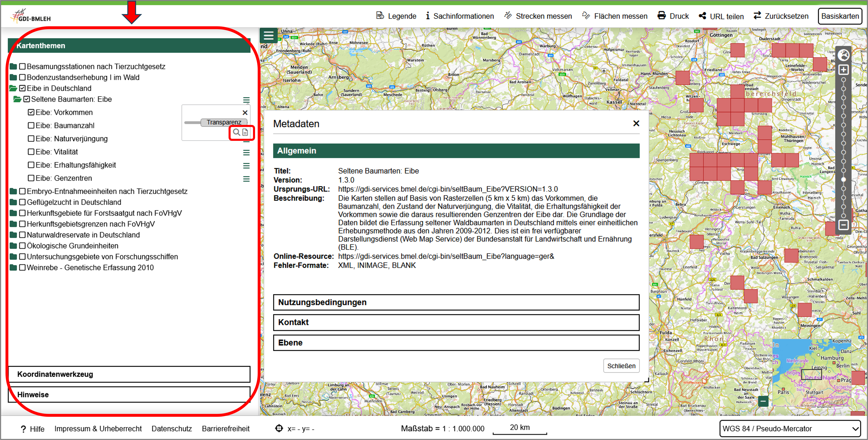This screenshot has width=868, height=440.
Task: Zoom in with the plus icon
Action: 843,70
